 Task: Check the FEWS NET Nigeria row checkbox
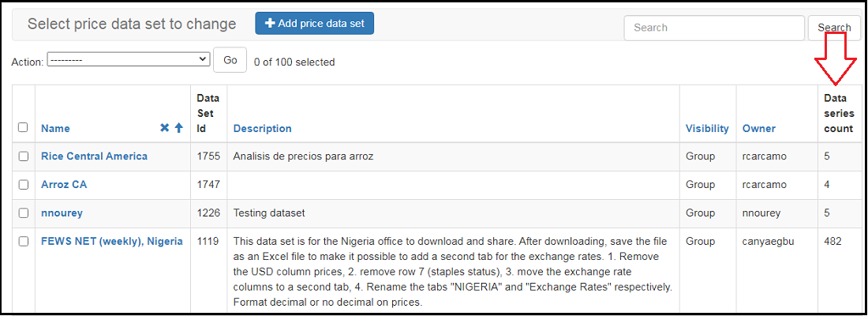point(23,242)
